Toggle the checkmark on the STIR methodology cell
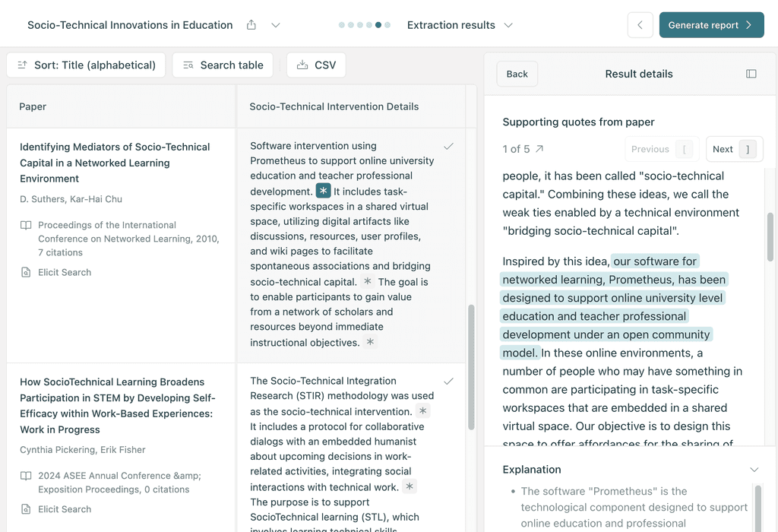Image resolution: width=778 pixels, height=532 pixels. (x=448, y=382)
